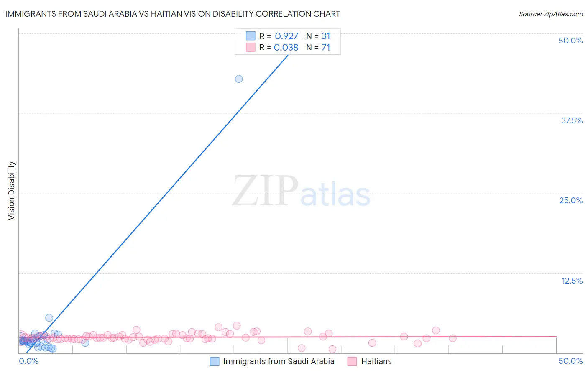Click the pink swatch beside R = 0.038
Viewport: 588px width, 373px height.
[x=251, y=47]
